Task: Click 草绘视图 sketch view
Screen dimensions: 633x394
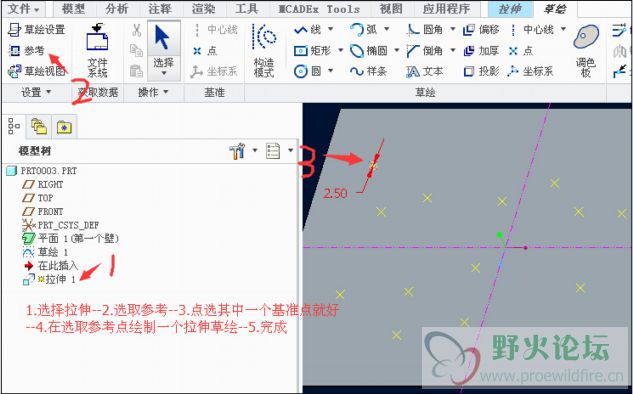Action: click(x=37, y=71)
